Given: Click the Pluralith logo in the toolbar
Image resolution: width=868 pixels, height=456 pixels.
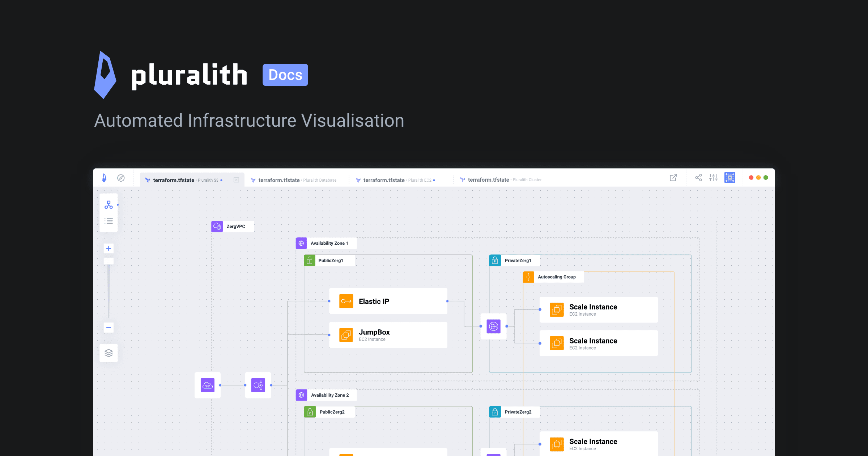Looking at the screenshot, I should (104, 178).
